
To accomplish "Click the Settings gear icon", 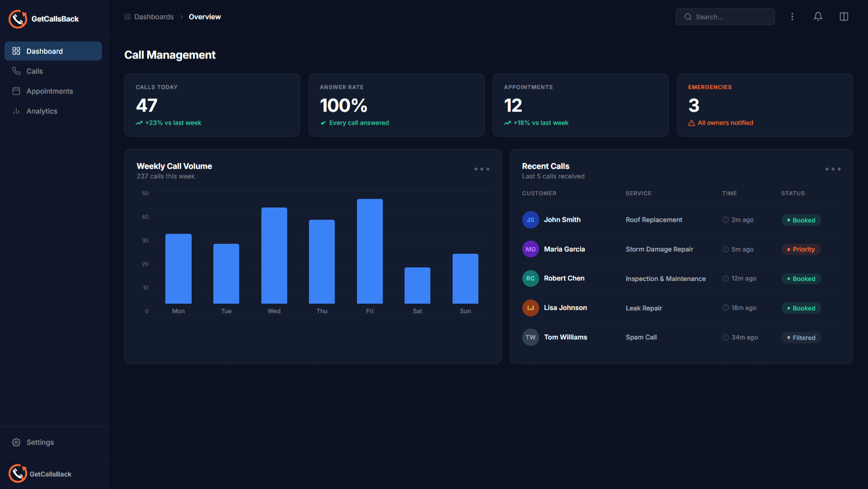I will tap(16, 442).
